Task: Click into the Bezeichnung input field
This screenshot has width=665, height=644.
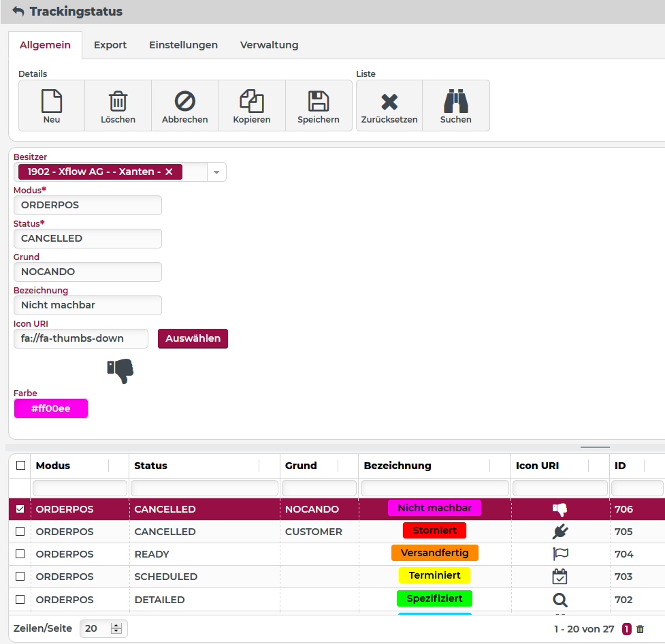Action: pyautogui.click(x=88, y=305)
